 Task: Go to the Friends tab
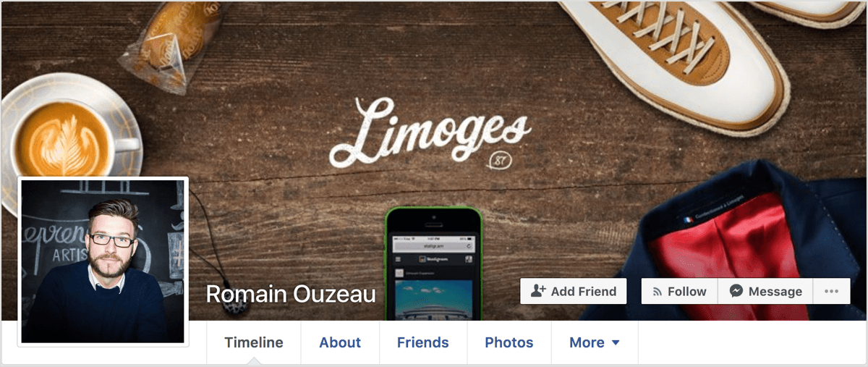(x=423, y=342)
